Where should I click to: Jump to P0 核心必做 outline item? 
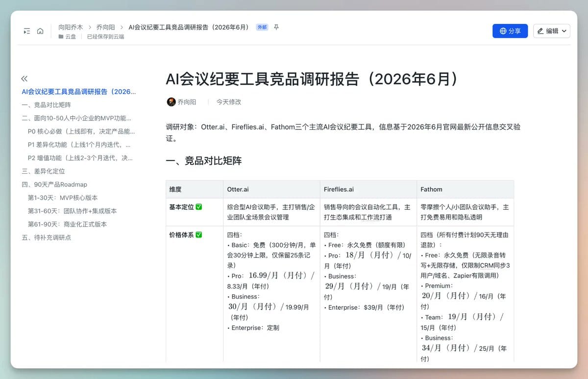[81, 131]
